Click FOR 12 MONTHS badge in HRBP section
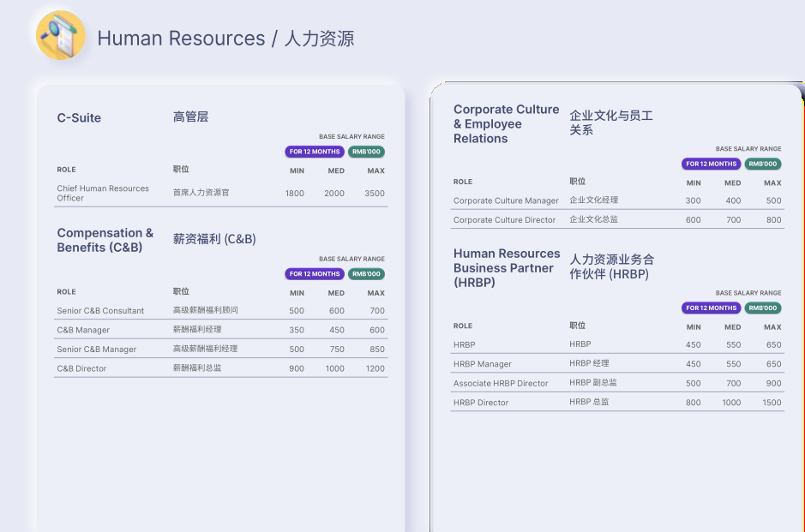Viewport: 805px width, 532px height. point(711,308)
